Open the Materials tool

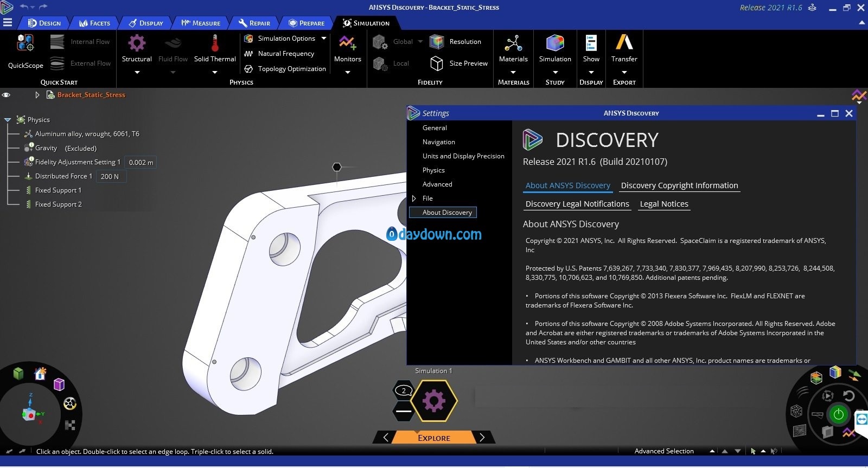[513, 49]
